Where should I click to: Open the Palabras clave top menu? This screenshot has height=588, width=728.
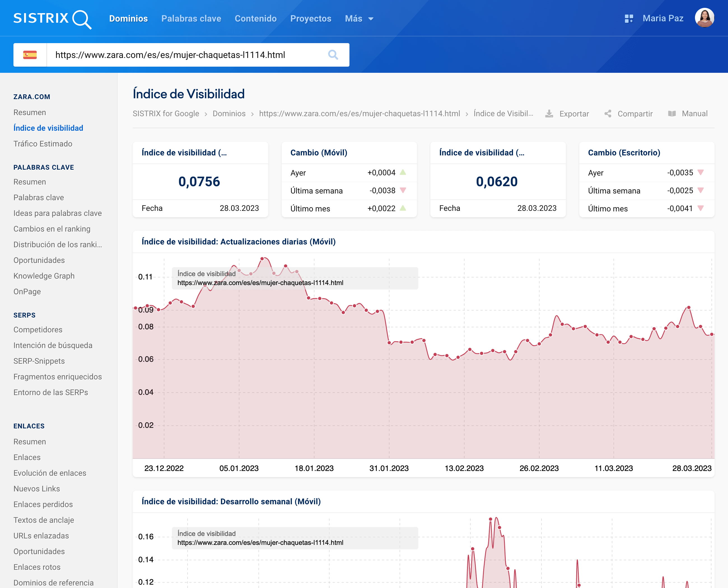pyautogui.click(x=191, y=19)
